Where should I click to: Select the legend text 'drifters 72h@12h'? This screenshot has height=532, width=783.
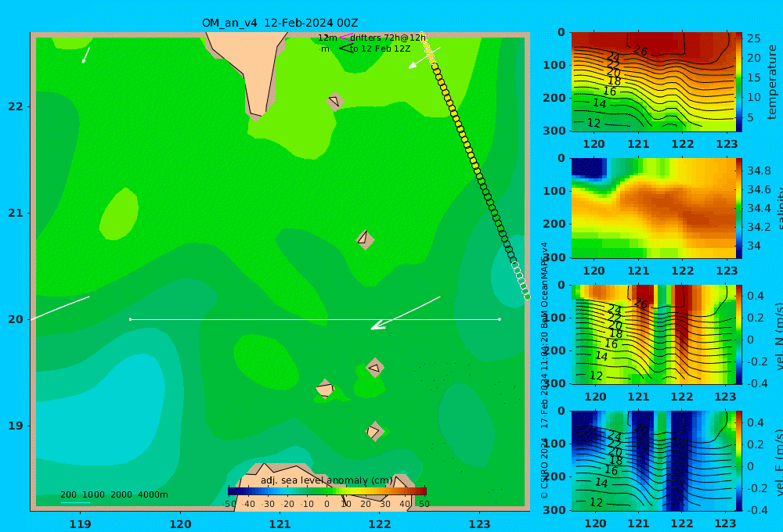[x=388, y=38]
